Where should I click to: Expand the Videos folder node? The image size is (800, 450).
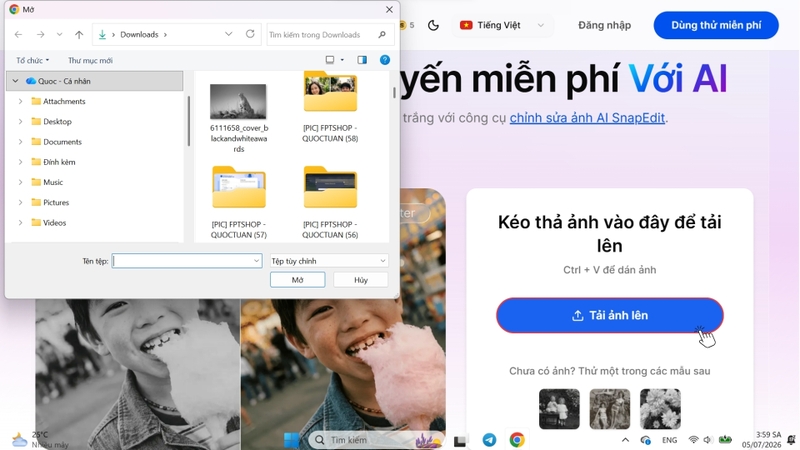[x=20, y=222]
